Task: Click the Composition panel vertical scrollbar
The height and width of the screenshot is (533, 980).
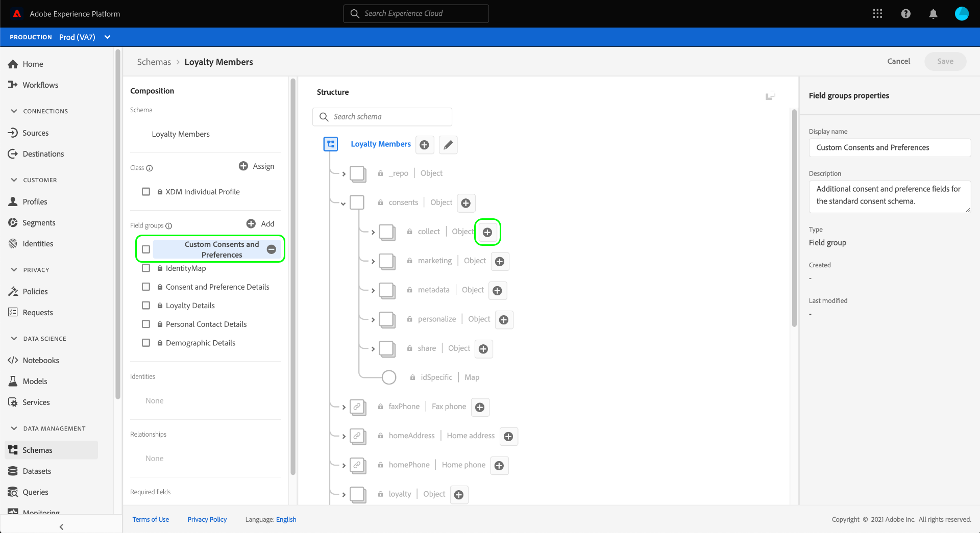Action: click(293, 276)
